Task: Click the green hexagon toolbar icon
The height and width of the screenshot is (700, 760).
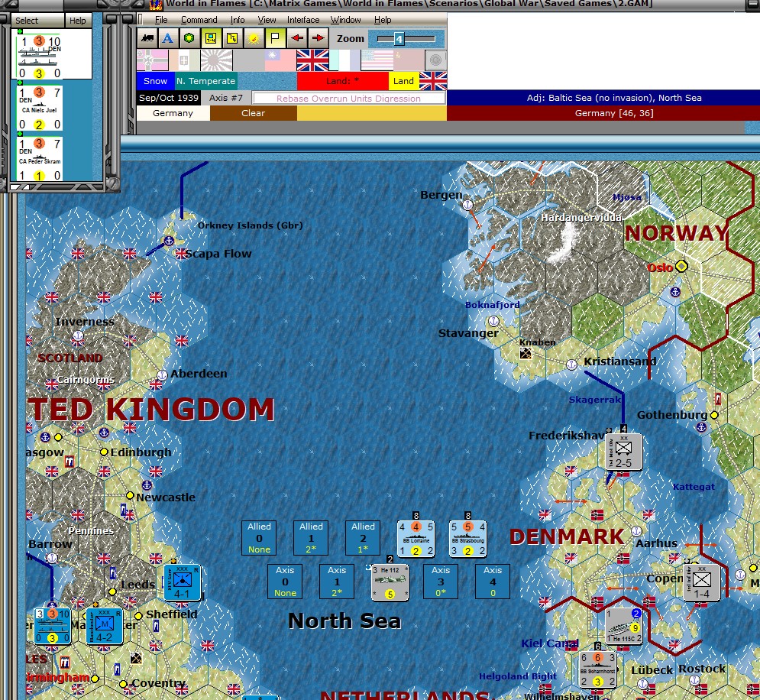Action: [x=189, y=38]
